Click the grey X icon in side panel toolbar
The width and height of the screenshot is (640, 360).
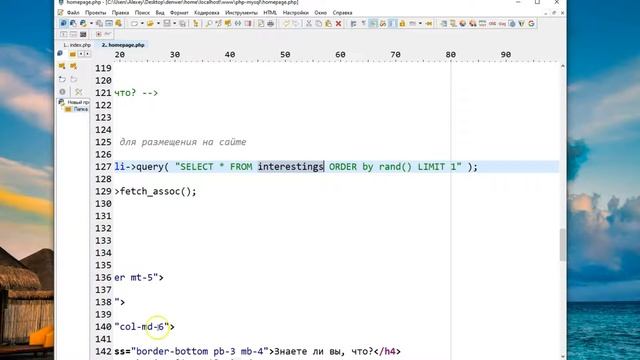[78, 92]
